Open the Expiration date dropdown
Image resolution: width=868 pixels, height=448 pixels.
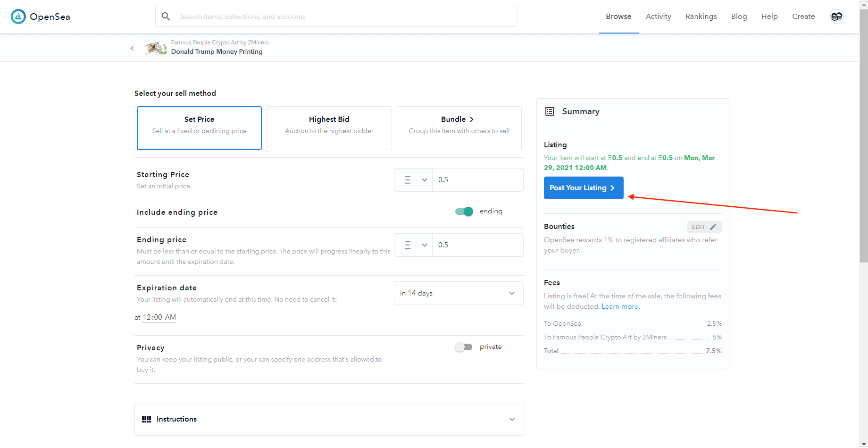[x=459, y=293]
